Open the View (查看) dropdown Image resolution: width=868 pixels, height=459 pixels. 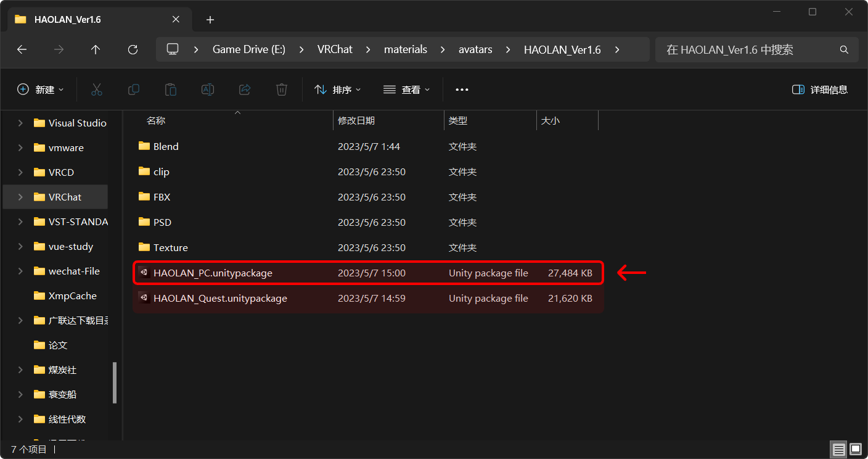pyautogui.click(x=406, y=89)
